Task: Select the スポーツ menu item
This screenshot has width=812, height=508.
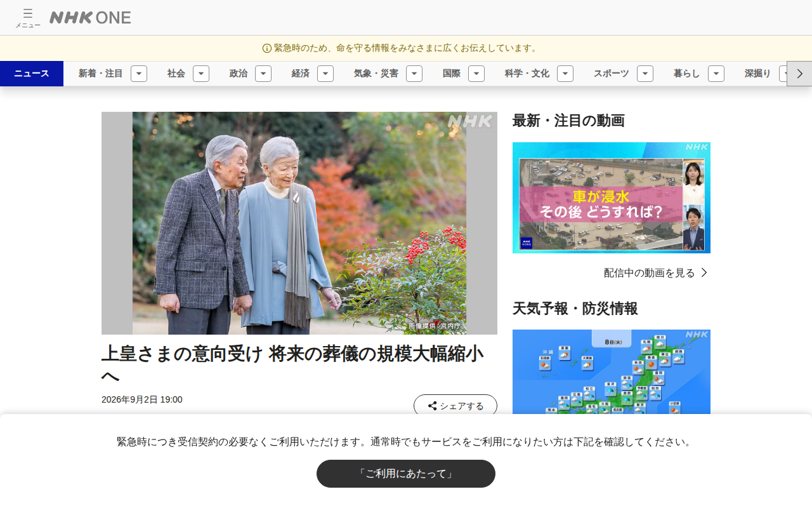Action: [612, 74]
